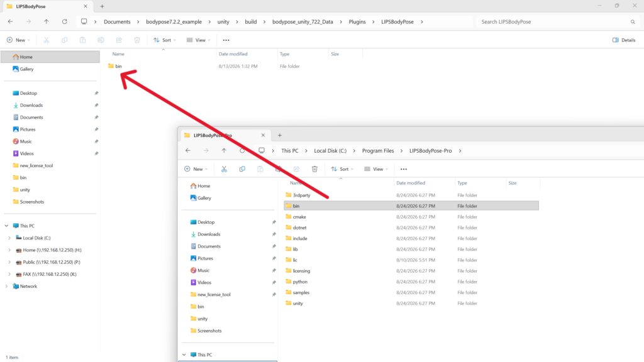The image size is (644, 362).
Task: Expand Public network drive (P:) node
Action: coord(9,262)
